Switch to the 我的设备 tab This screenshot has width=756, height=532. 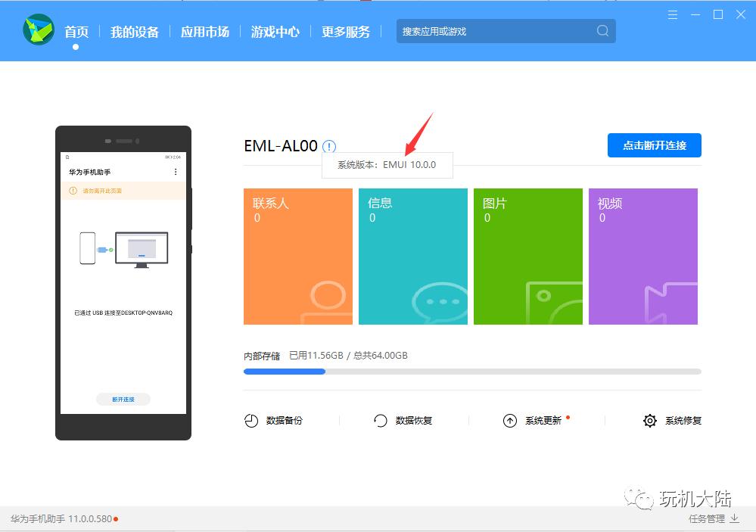(135, 32)
